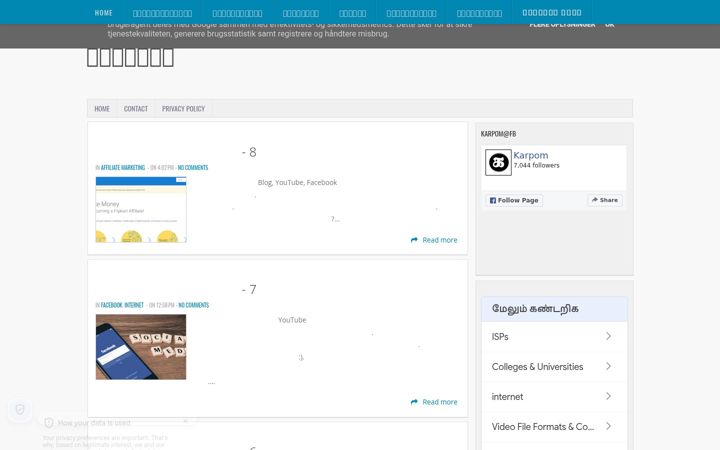Image resolution: width=720 pixels, height=450 pixels.
Task: Click the privacy shield icon at bottom left
Action: click(x=20, y=409)
